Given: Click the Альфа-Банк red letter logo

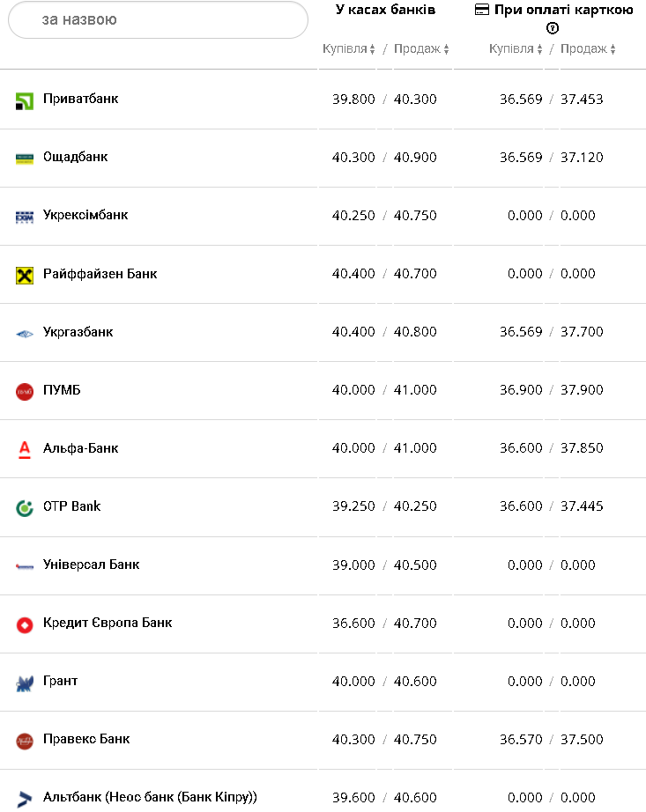Looking at the screenshot, I should tap(25, 449).
